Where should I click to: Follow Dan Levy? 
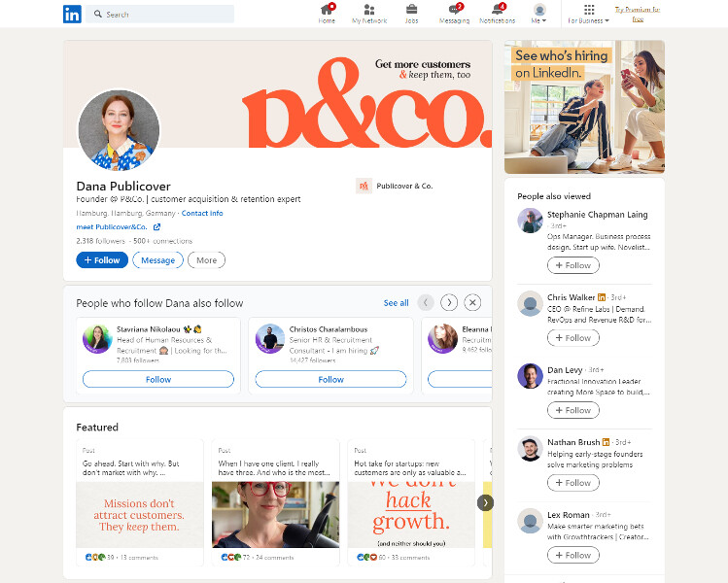(572, 410)
